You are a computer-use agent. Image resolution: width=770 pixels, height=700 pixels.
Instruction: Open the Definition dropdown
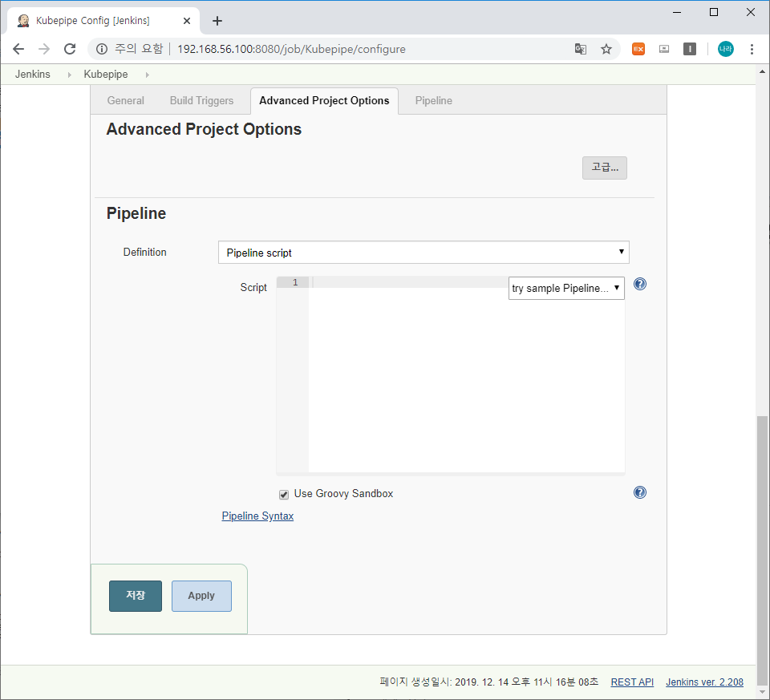click(x=423, y=253)
